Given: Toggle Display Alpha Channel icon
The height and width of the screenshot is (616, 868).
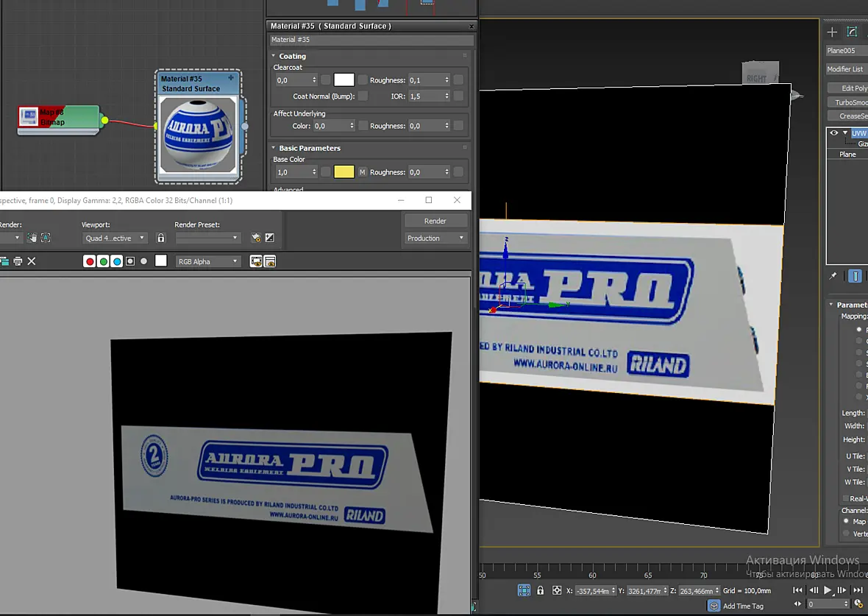Looking at the screenshot, I should tap(130, 261).
